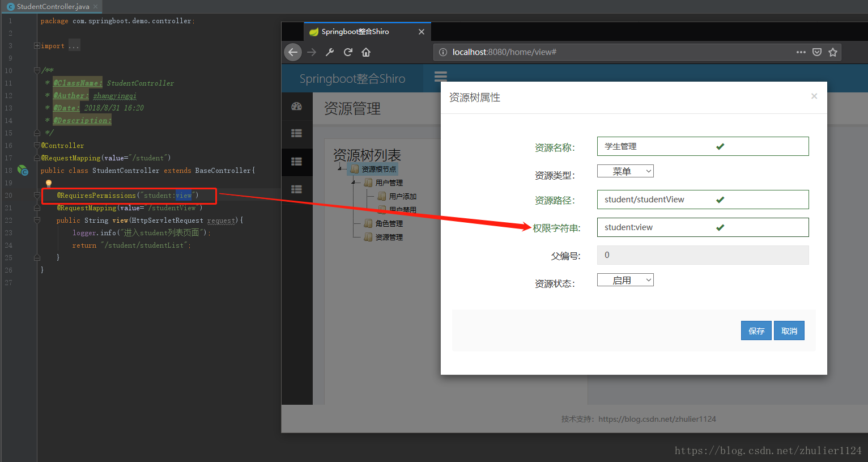Click the intention light bulb icon
868x462 pixels.
pyautogui.click(x=49, y=183)
